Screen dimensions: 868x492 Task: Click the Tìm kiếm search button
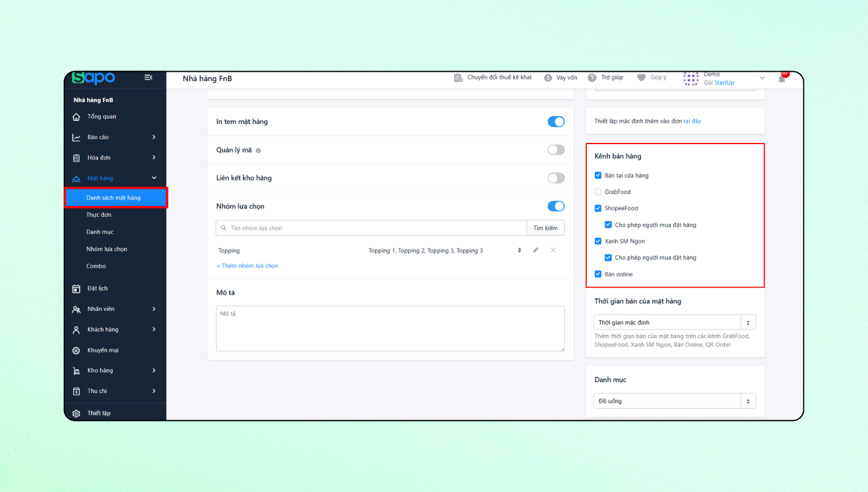coord(545,228)
